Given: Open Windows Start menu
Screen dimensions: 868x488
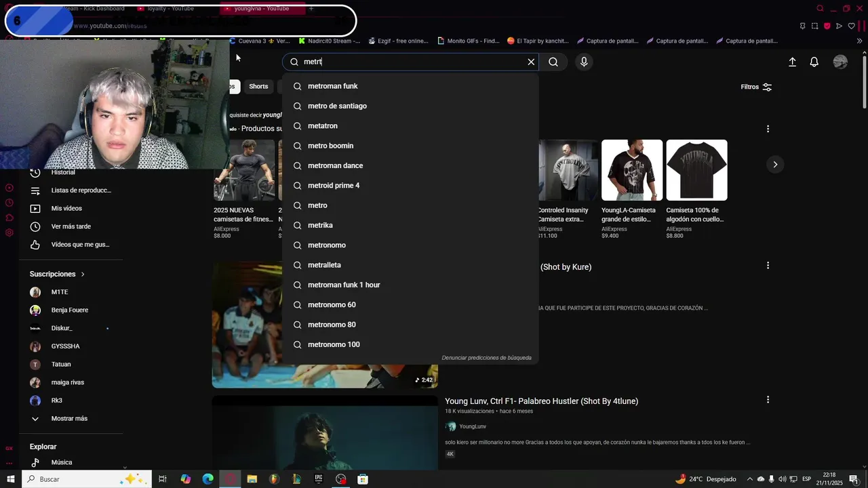Looking at the screenshot, I should 10,479.
